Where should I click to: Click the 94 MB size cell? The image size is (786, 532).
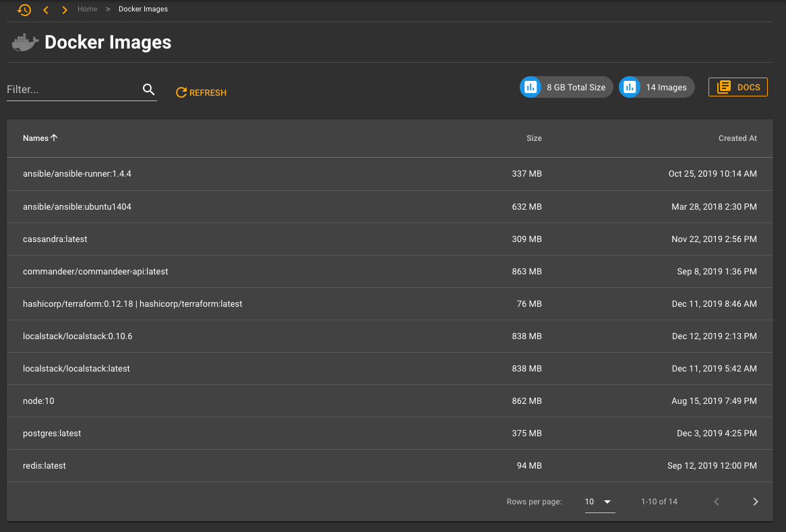click(529, 466)
